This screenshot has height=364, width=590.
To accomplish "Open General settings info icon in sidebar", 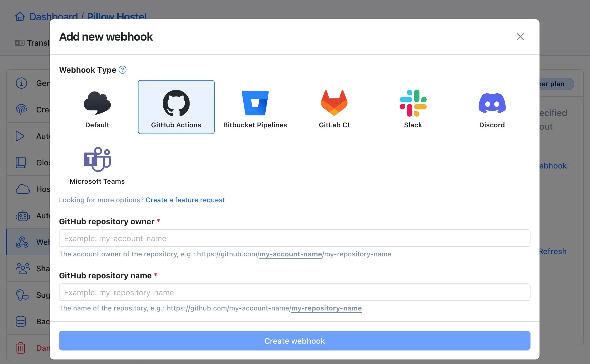I will (21, 83).
